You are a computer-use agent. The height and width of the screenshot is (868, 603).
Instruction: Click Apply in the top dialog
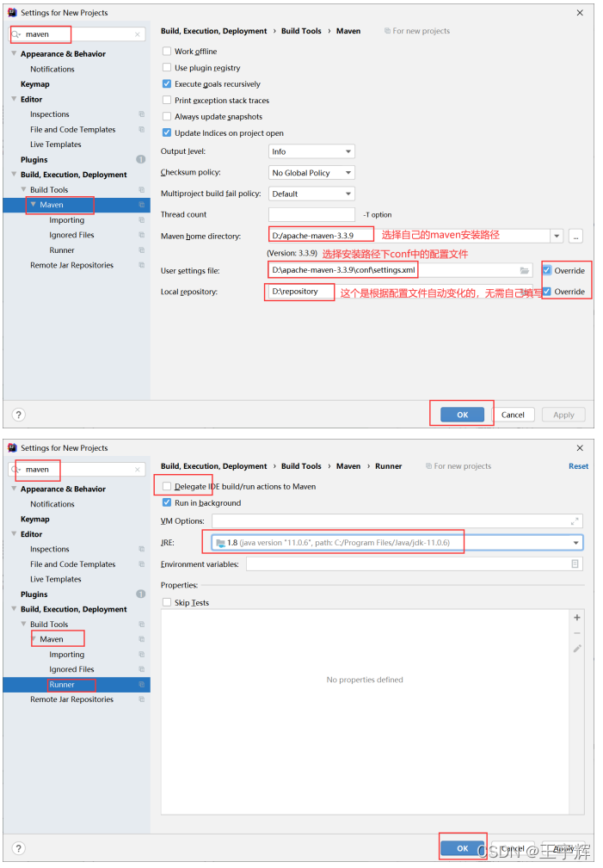point(563,415)
